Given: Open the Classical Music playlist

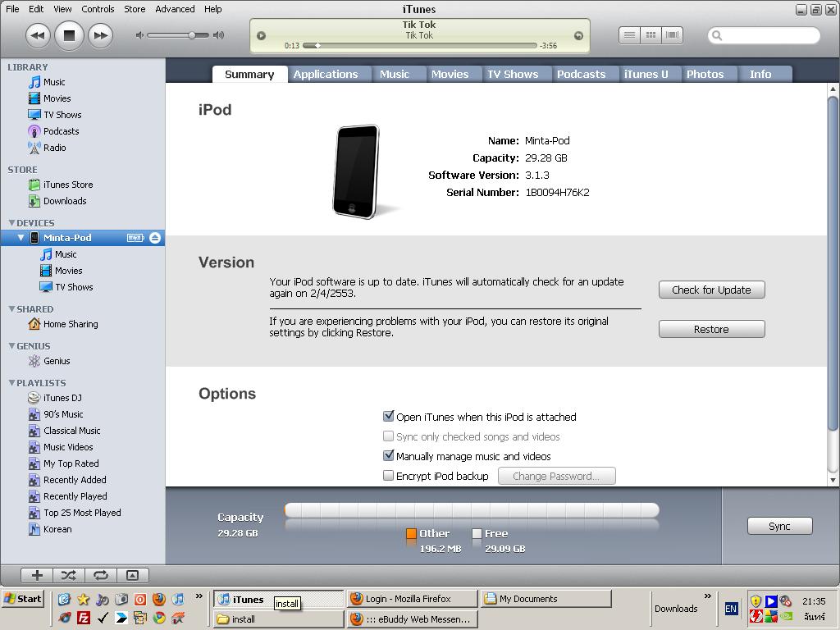Looking at the screenshot, I should pyautogui.click(x=71, y=431).
